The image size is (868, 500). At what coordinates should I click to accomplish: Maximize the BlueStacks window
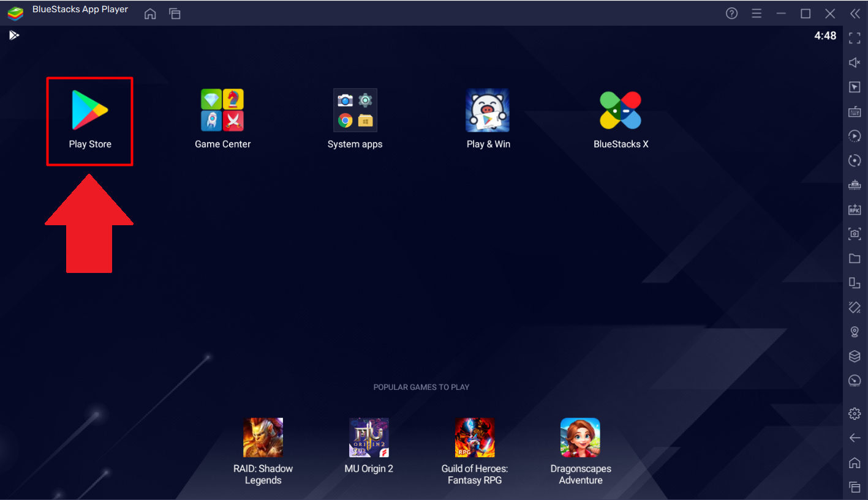coord(806,13)
